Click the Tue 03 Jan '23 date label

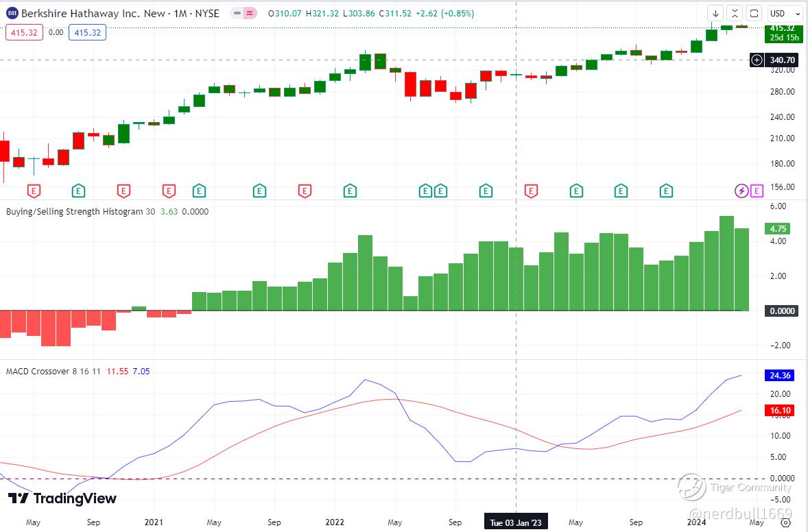tap(516, 522)
